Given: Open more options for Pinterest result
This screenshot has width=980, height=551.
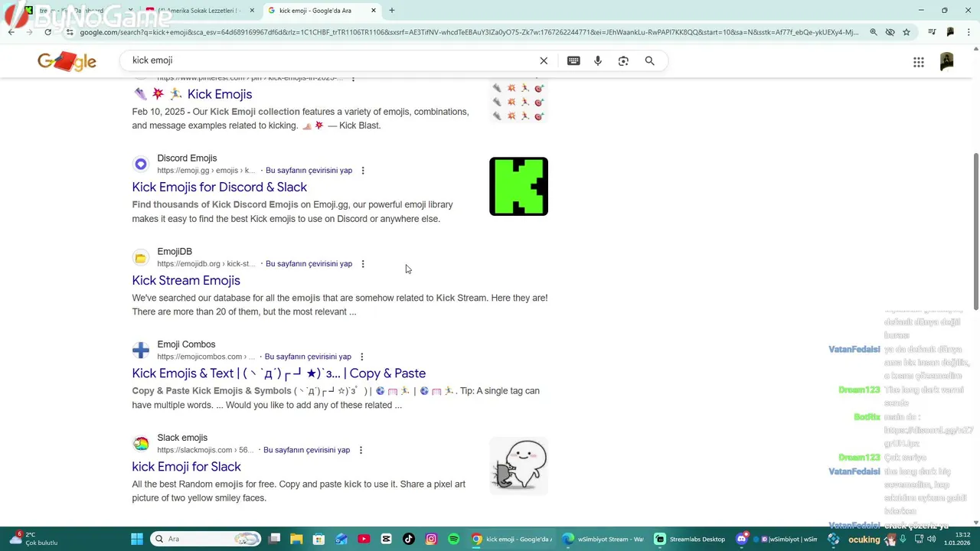Looking at the screenshot, I should pos(353,79).
